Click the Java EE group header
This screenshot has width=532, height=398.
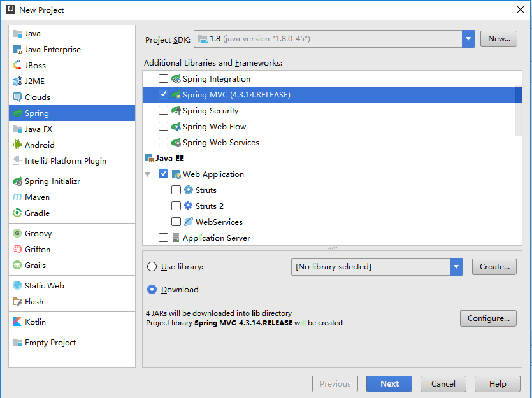pos(164,159)
